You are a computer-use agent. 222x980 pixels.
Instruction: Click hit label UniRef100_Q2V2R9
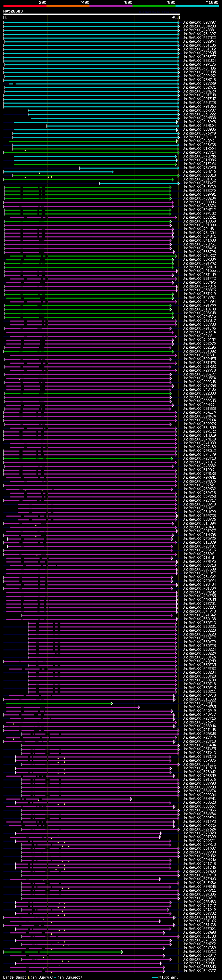click(x=199, y=84)
